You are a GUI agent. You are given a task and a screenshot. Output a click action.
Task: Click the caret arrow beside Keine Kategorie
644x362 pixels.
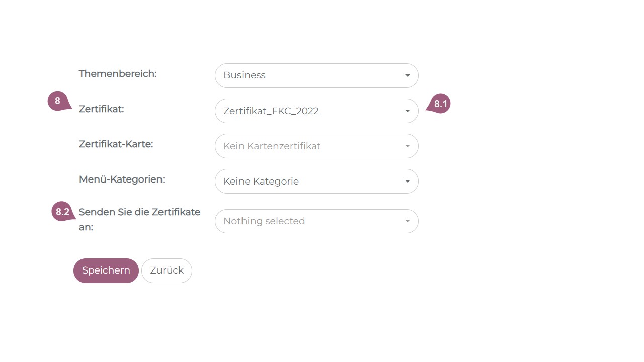[x=407, y=182]
